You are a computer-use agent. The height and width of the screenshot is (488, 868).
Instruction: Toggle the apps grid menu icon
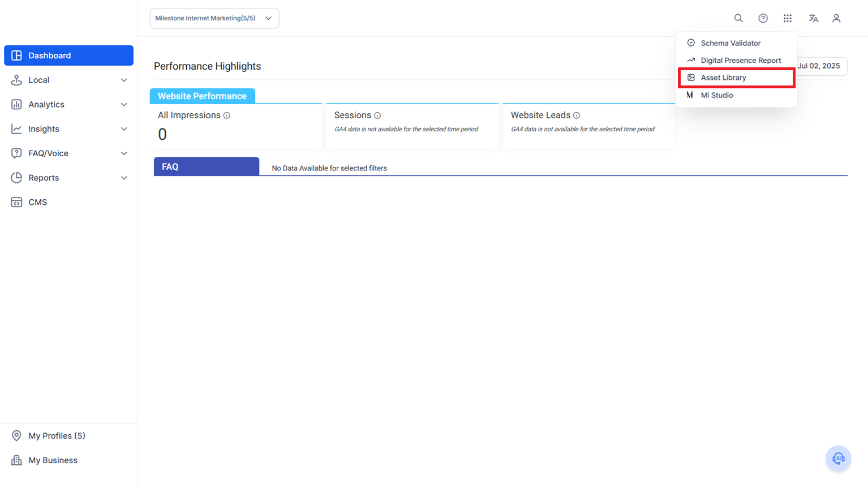tap(788, 18)
